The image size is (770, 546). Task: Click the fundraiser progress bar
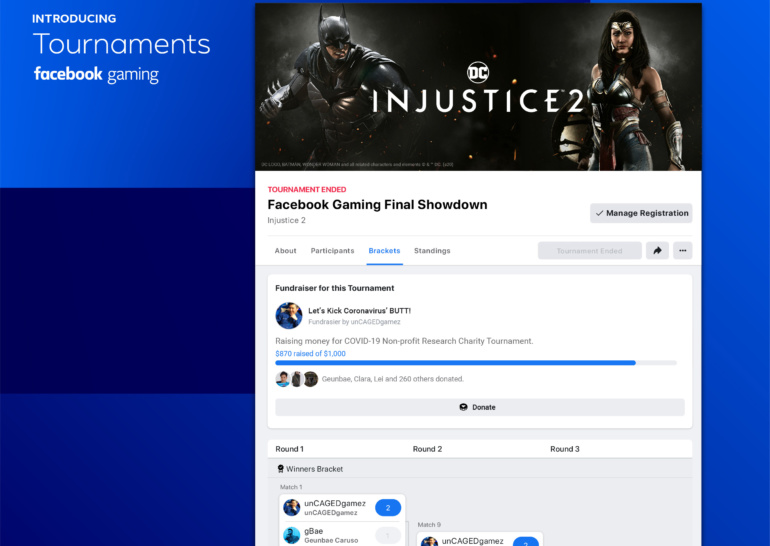click(x=476, y=363)
